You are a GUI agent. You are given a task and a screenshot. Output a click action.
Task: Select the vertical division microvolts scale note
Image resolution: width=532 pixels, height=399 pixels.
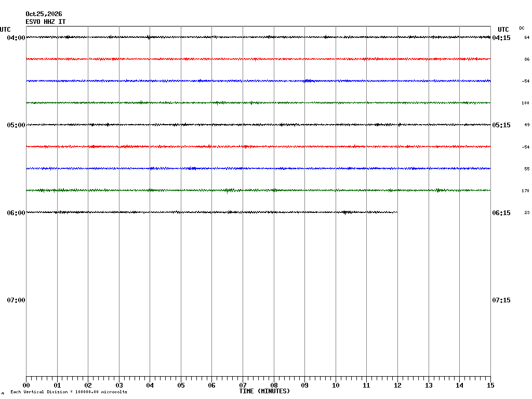coord(69,392)
